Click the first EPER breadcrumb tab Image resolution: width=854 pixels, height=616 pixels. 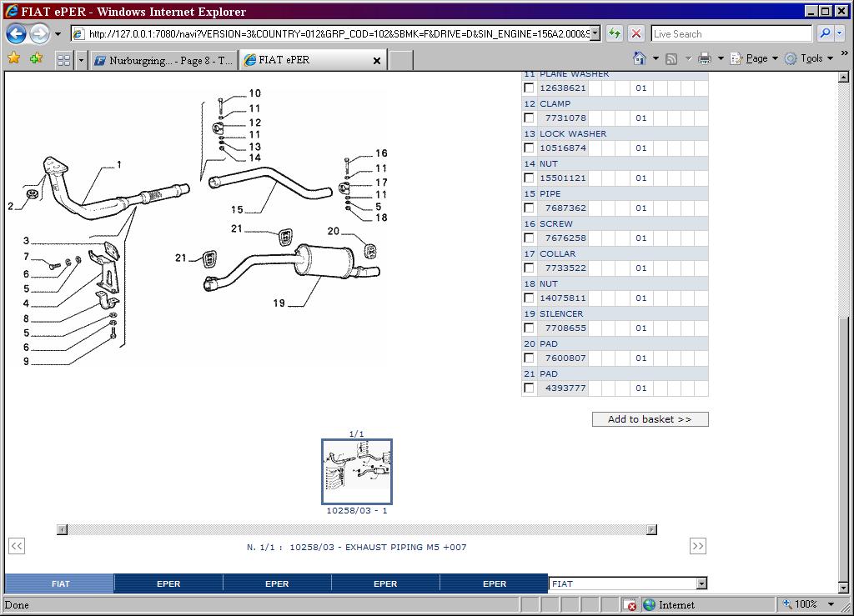(168, 583)
